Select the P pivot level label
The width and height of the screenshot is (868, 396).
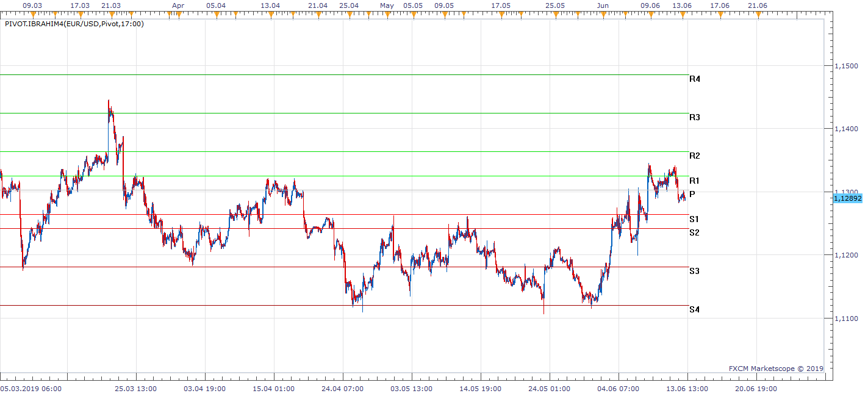pos(692,193)
